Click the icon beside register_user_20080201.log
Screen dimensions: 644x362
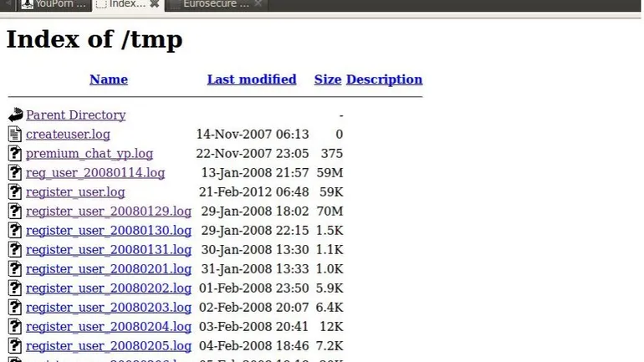pyautogui.click(x=15, y=269)
